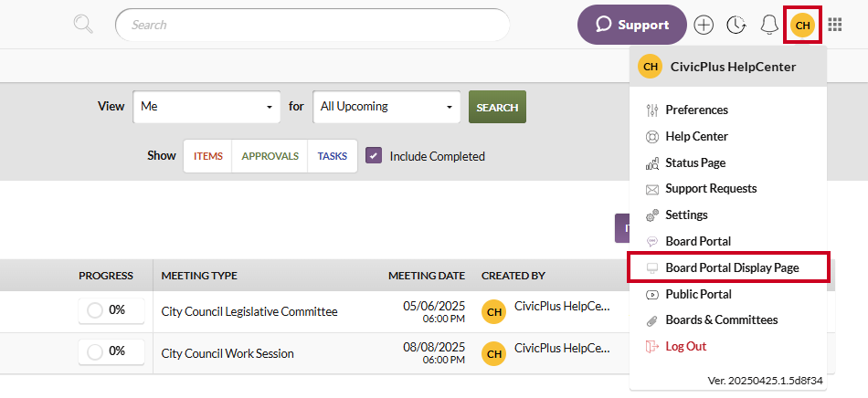Click the Support Requests envelope icon
Image resolution: width=868 pixels, height=398 pixels.
[652, 190]
